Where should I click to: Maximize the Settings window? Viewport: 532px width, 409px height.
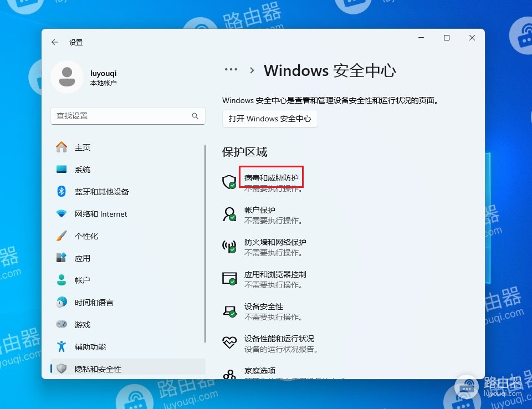coord(447,38)
